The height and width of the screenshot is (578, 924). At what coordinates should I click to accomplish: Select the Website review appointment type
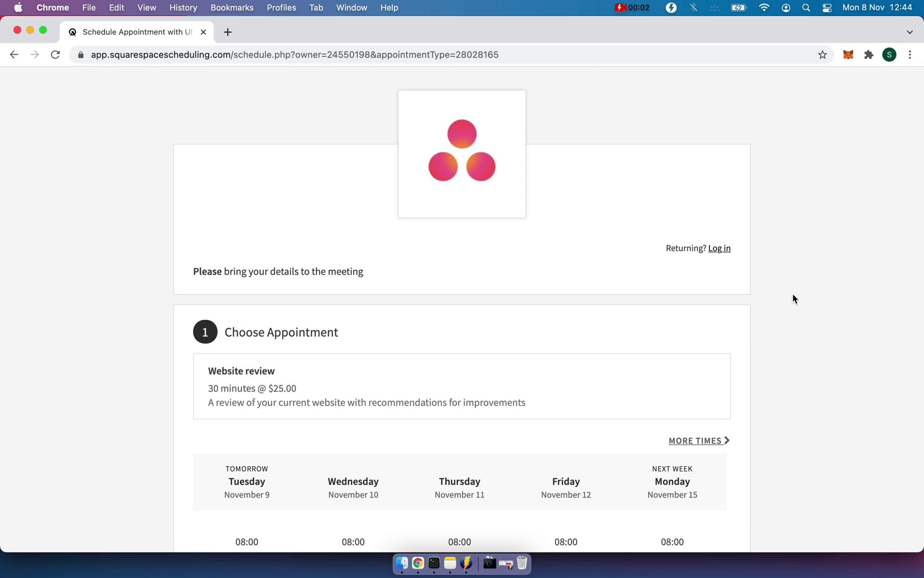(462, 386)
